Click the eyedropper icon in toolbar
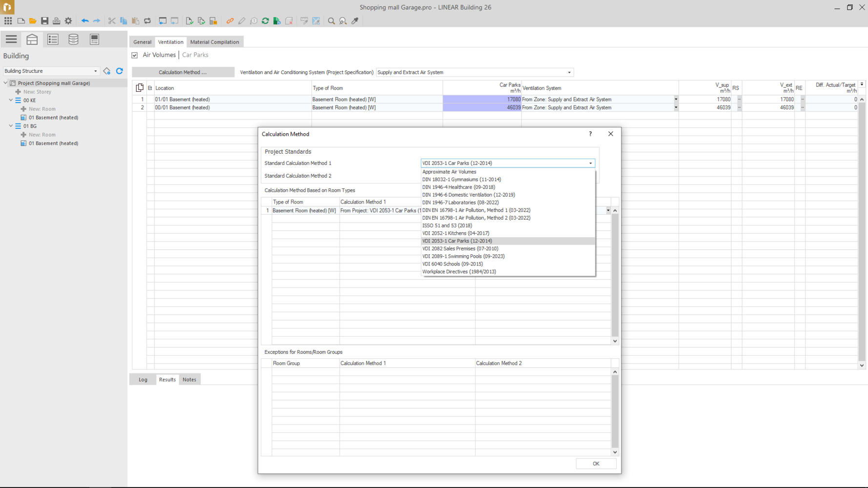Screen dimensions: 868x488 tap(355, 21)
